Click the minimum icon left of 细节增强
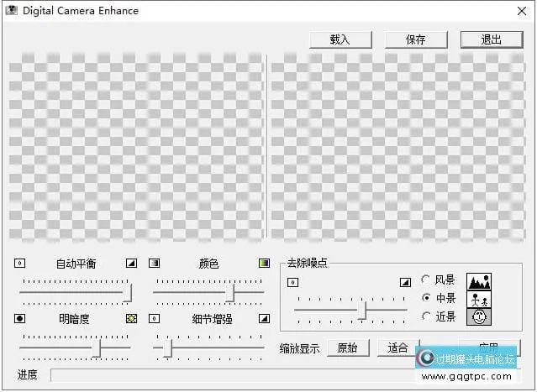The width and height of the screenshot is (537, 392). tap(154, 318)
